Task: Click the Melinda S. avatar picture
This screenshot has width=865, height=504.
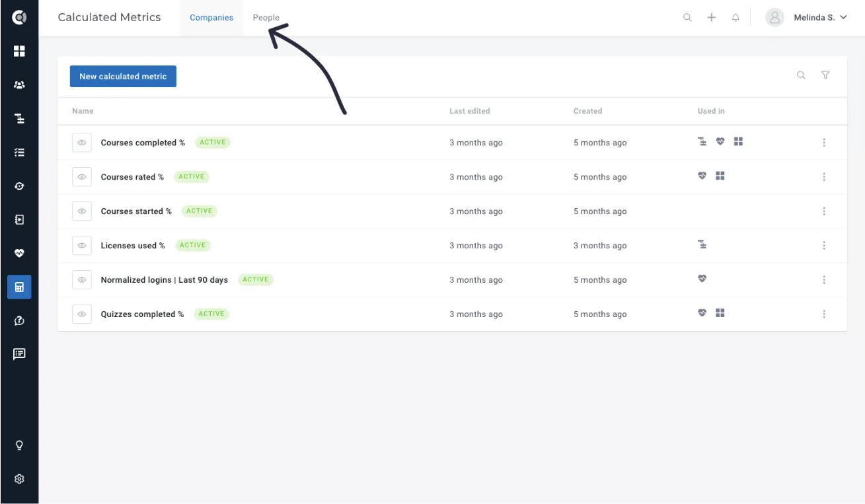Action: coord(774,18)
